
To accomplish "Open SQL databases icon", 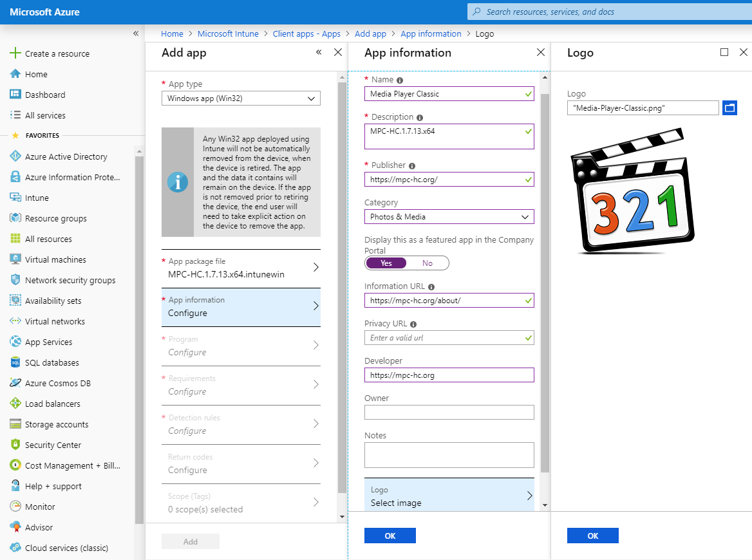I will [x=15, y=362].
